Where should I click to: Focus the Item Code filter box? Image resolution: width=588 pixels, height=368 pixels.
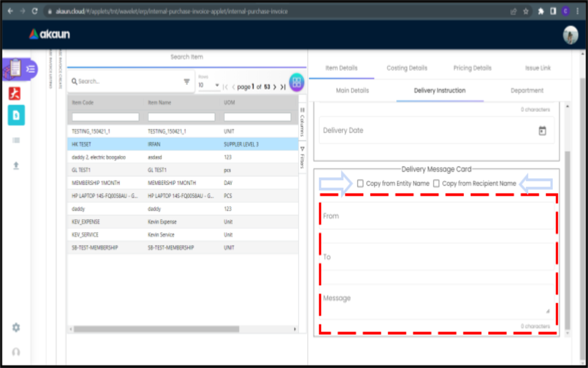coord(105,117)
